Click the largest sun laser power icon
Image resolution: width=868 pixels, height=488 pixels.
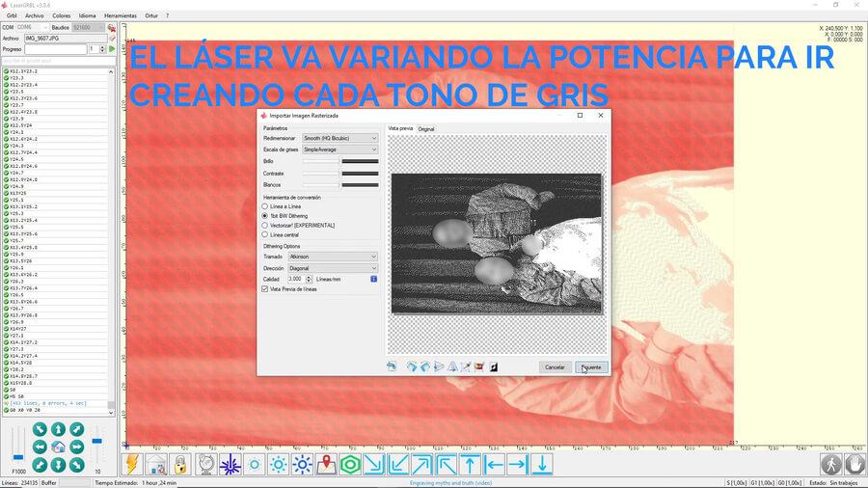click(302, 464)
